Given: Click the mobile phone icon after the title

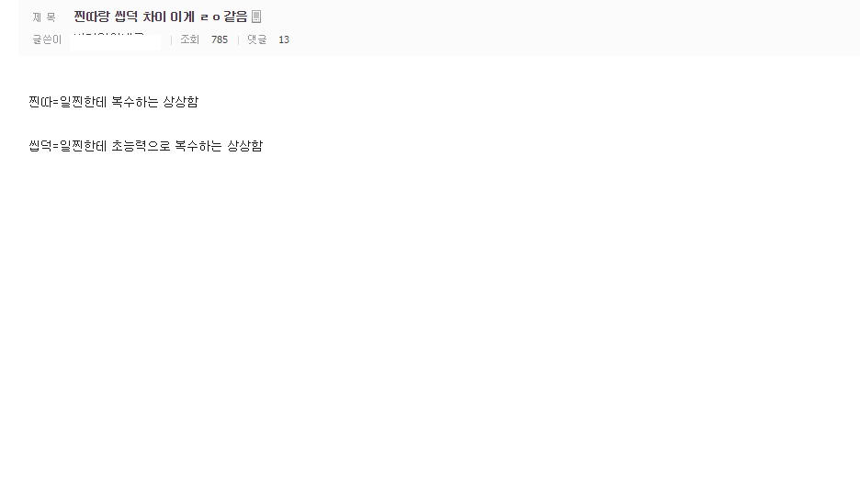Looking at the screenshot, I should [256, 17].
